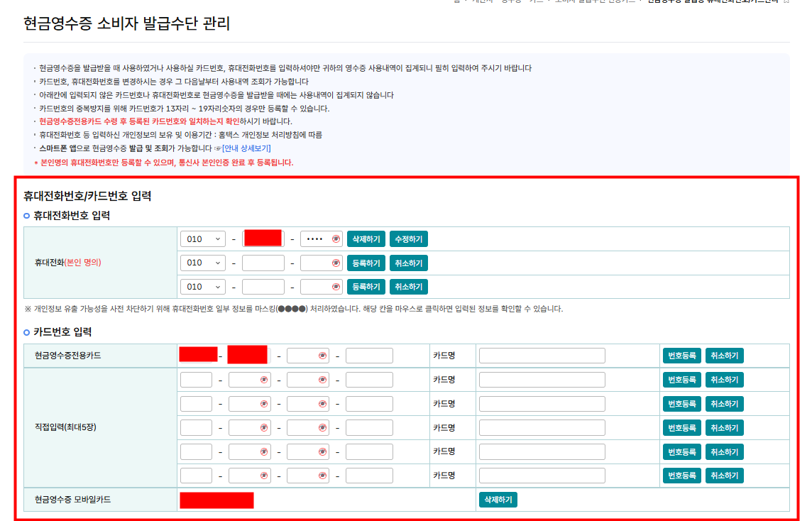Click 등록하기 in the second phone row

[366, 263]
